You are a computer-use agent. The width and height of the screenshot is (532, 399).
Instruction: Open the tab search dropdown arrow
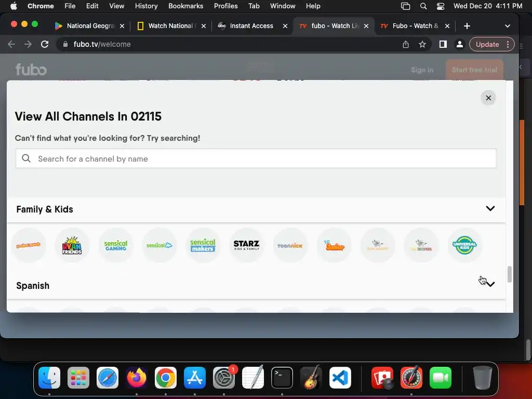pyautogui.click(x=507, y=26)
